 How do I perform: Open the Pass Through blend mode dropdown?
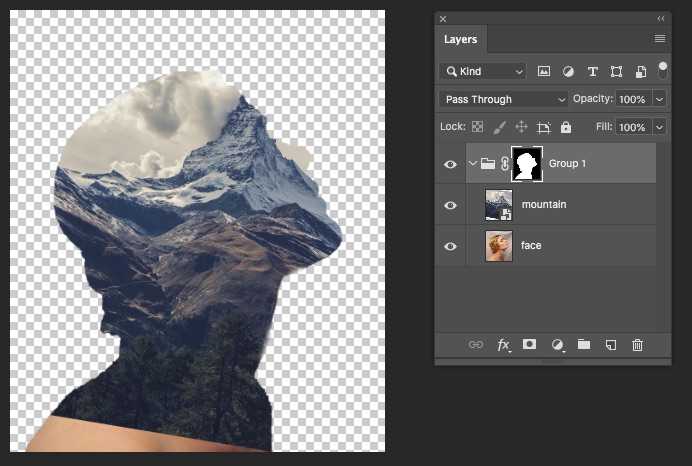tap(503, 100)
